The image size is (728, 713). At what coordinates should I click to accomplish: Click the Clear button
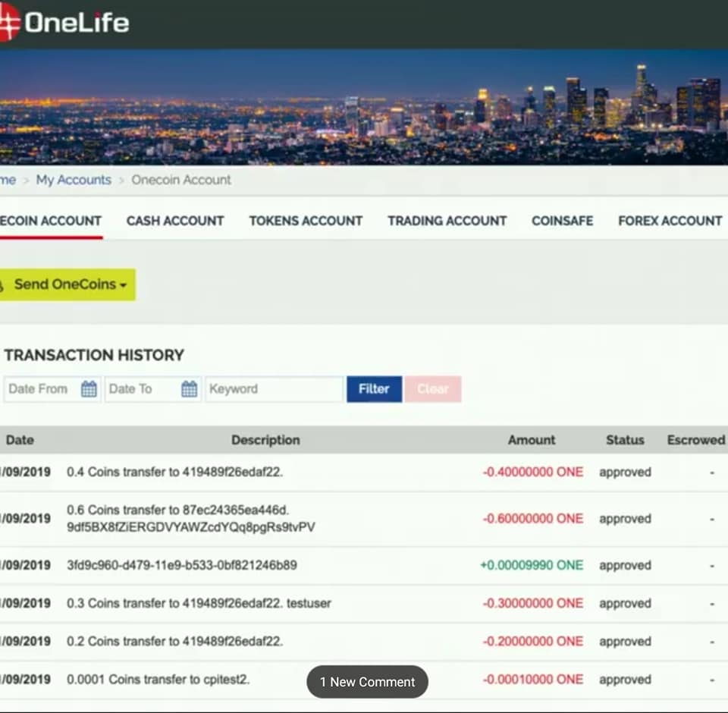[433, 389]
